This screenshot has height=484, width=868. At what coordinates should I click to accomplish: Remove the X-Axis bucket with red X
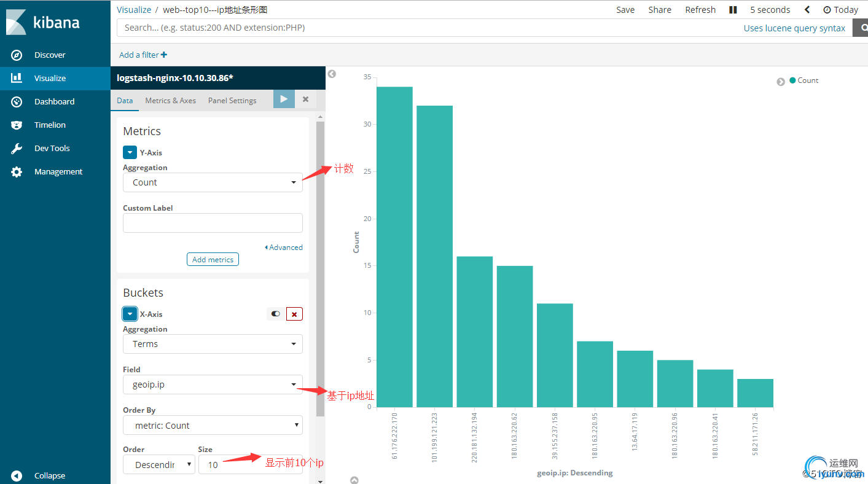click(294, 314)
